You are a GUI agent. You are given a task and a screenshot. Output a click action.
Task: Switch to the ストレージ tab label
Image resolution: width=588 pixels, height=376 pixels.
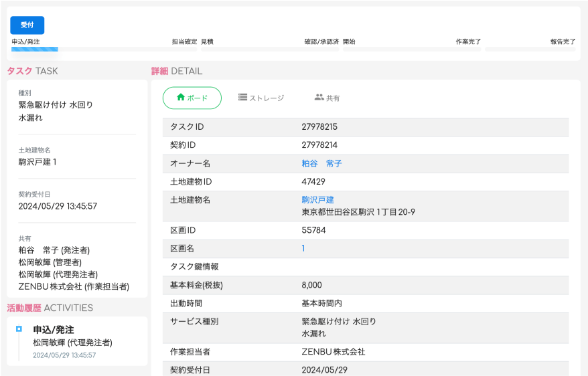[267, 98]
